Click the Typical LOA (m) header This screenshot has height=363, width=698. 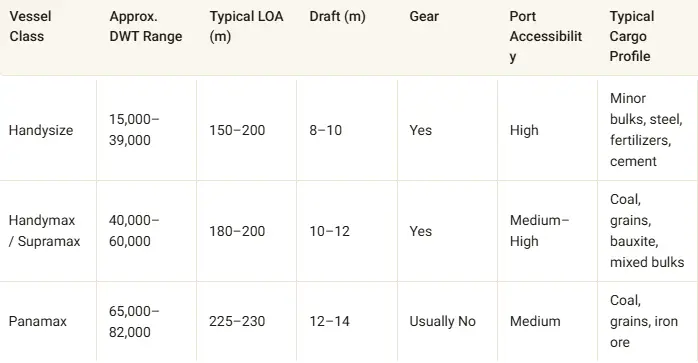[246, 26]
